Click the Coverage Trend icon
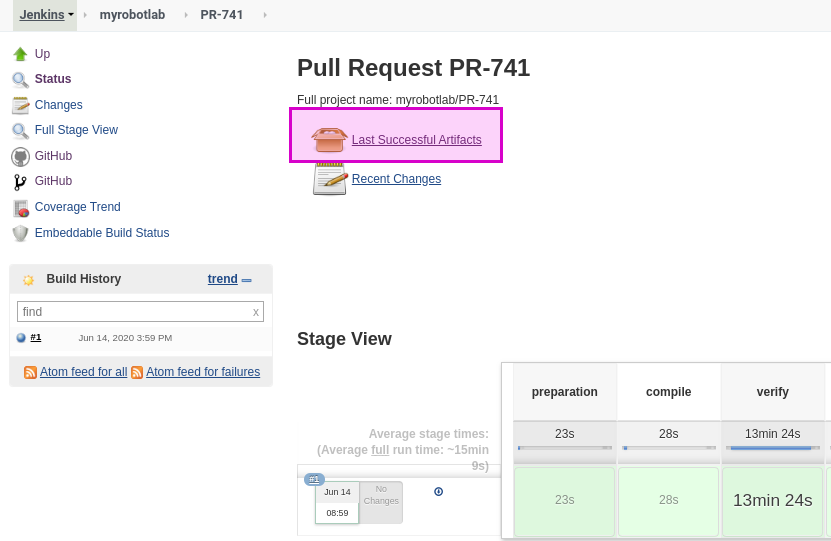This screenshot has height=541, width=831. pos(21,208)
